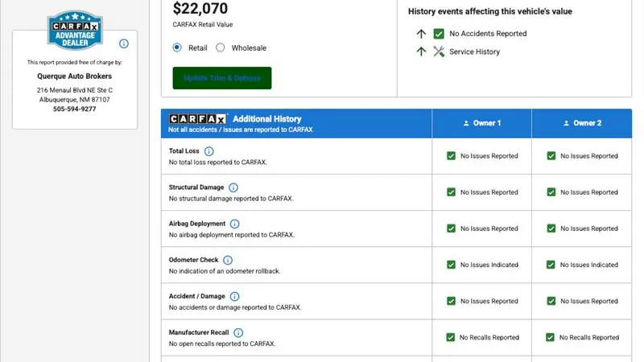
Task: Open Accident / Damage info icon
Action: point(234,296)
